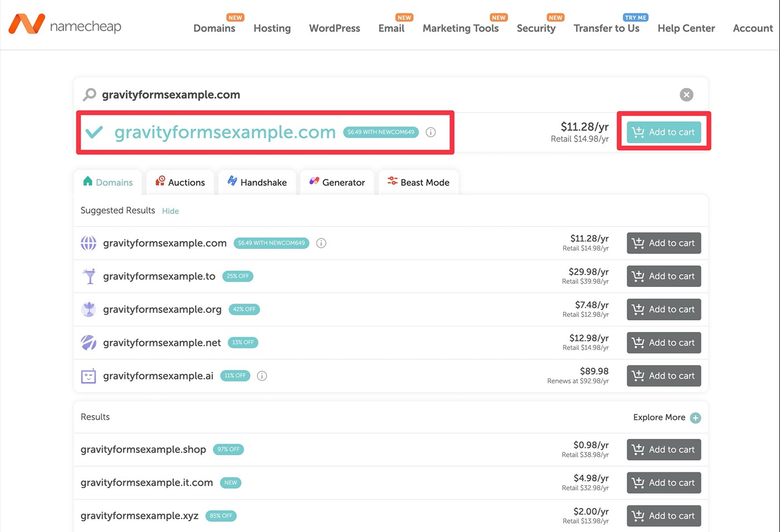Open Transfer to Us menu
Image resolution: width=780 pixels, height=532 pixels.
(607, 28)
